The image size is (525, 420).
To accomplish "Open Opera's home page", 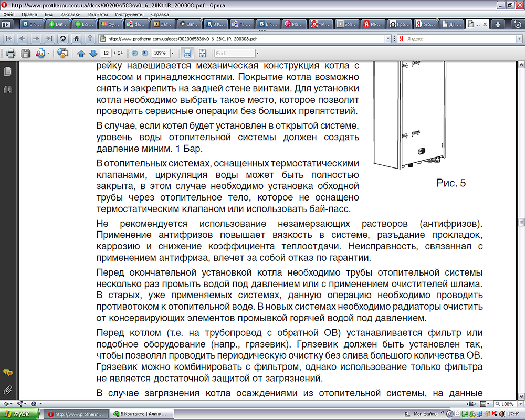I will pos(76,38).
